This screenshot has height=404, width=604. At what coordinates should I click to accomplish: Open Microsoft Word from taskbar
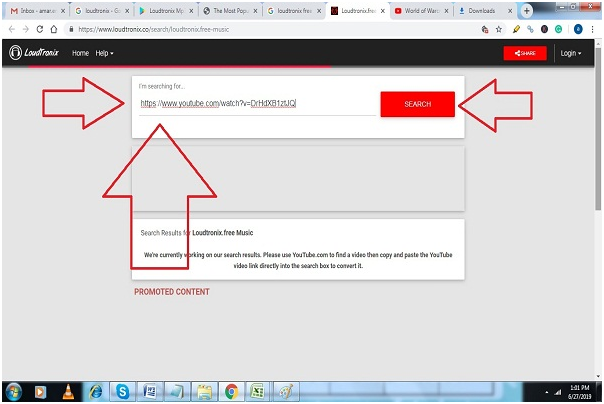[150, 392]
